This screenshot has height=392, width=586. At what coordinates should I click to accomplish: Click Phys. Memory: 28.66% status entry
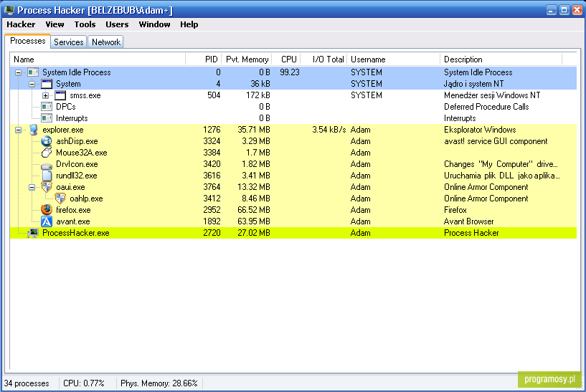coord(159,383)
